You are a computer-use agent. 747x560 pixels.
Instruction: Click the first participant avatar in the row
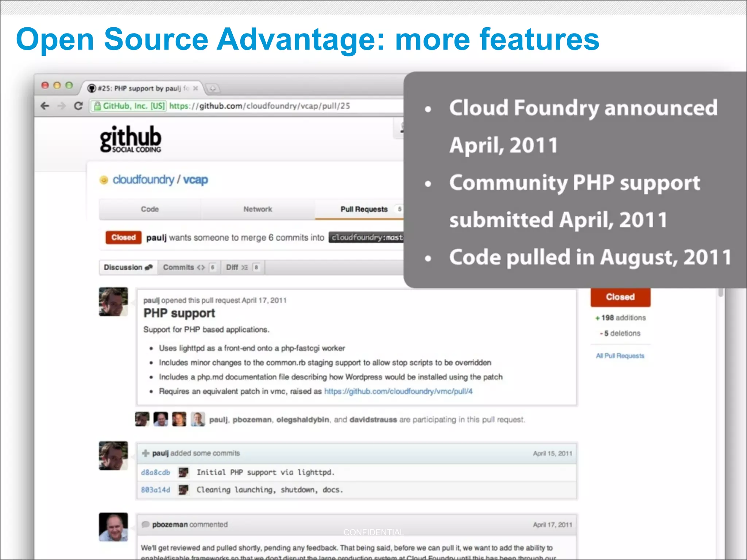142,419
